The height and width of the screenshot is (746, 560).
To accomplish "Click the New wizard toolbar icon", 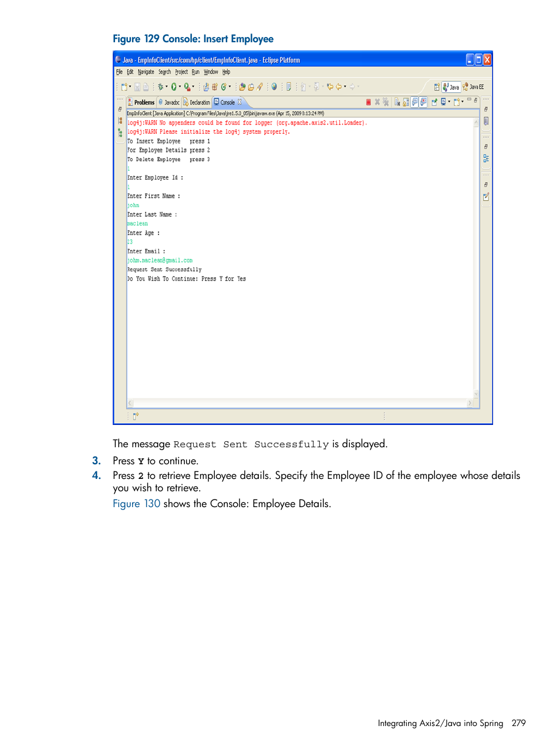I will coord(124,87).
